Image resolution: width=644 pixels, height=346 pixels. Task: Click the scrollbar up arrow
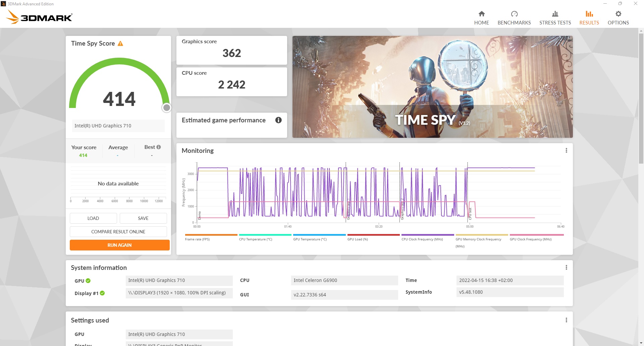point(641,31)
